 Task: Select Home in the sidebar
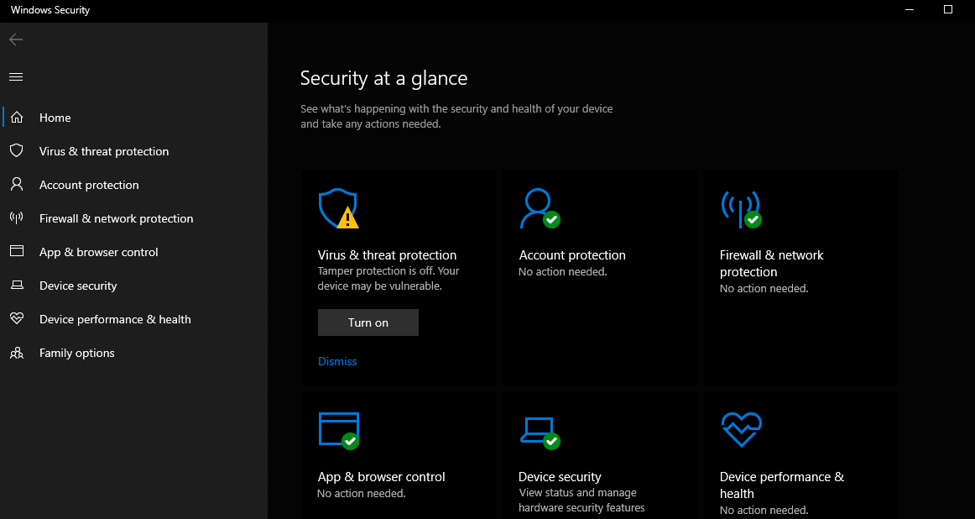(55, 118)
